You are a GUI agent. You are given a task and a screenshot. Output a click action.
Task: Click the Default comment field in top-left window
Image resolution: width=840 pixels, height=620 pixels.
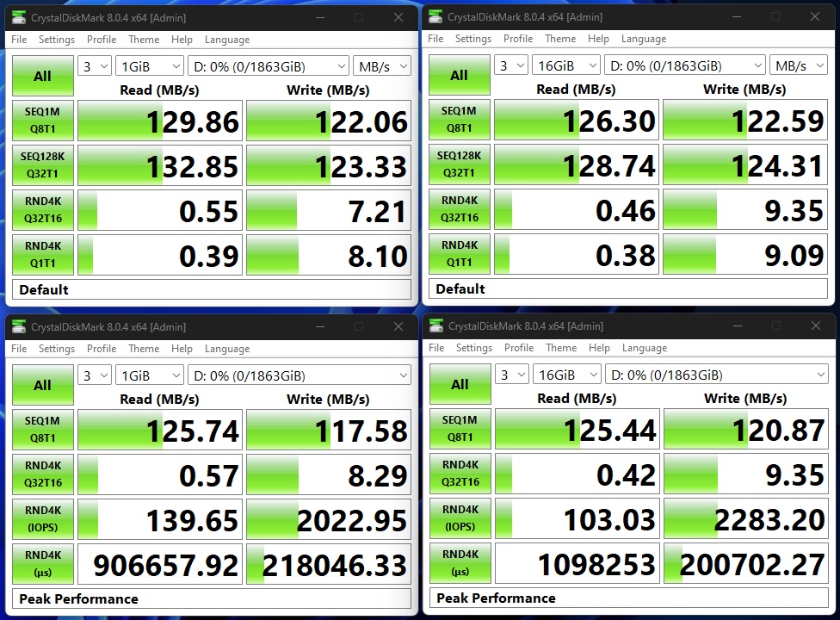(x=212, y=289)
